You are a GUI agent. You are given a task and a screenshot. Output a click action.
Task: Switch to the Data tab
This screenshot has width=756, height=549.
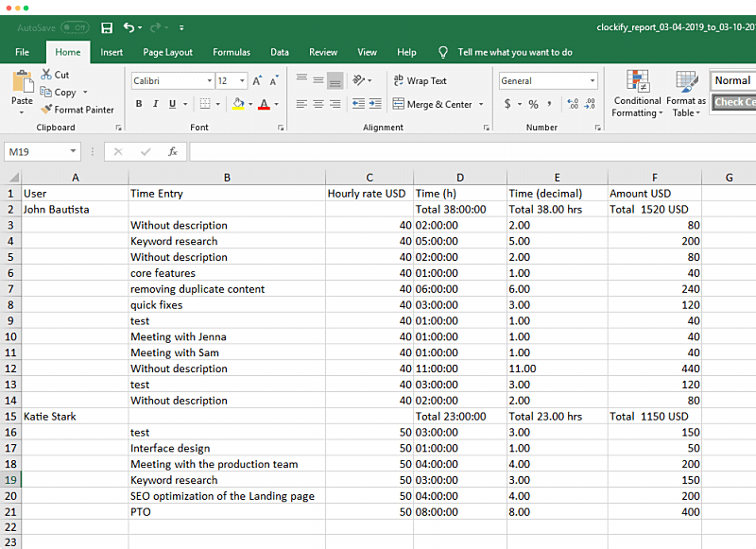click(279, 52)
